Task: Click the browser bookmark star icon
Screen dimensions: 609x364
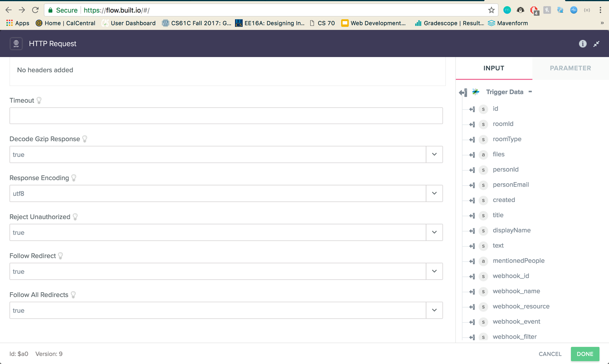Action: click(491, 10)
